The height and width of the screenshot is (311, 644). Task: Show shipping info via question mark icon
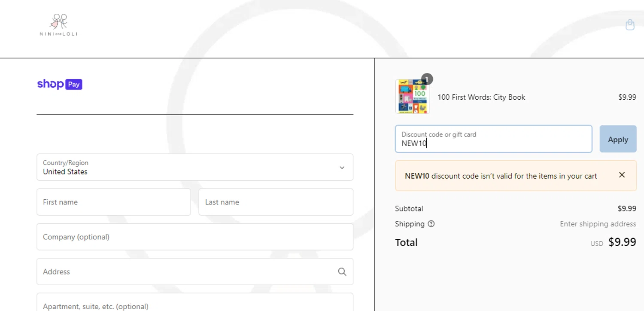coord(431,224)
